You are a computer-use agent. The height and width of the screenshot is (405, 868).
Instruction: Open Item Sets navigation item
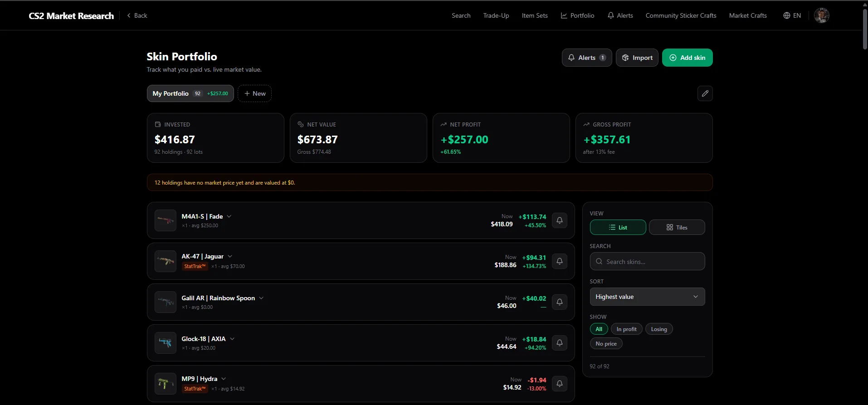[x=535, y=15]
